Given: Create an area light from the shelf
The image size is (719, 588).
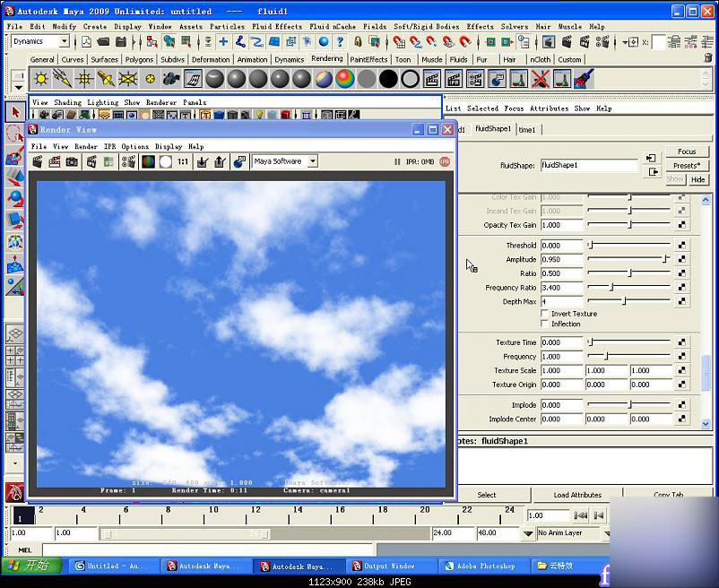Looking at the screenshot, I should point(128,79).
